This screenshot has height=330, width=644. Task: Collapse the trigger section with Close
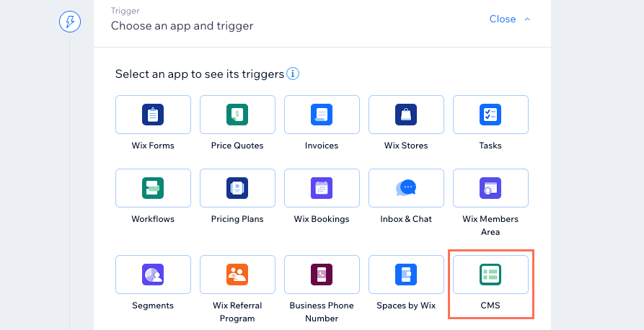click(503, 19)
